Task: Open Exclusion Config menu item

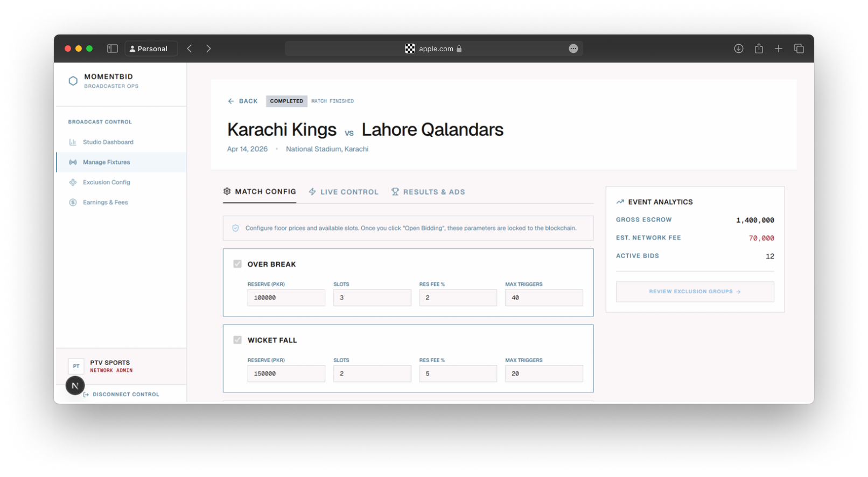Action: pos(121,182)
